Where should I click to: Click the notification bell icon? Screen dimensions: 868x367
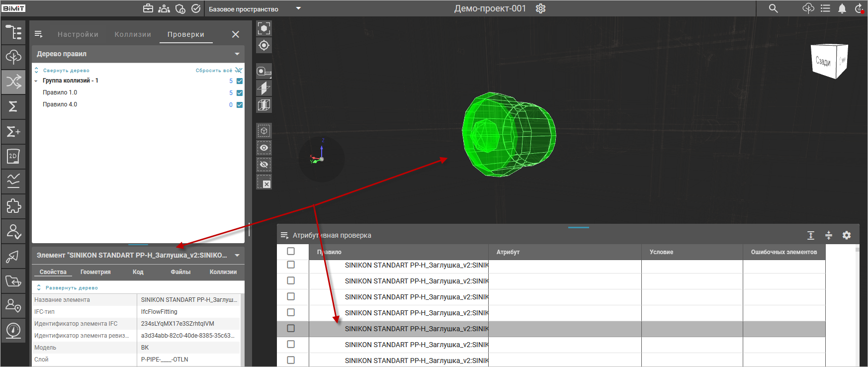click(x=842, y=8)
